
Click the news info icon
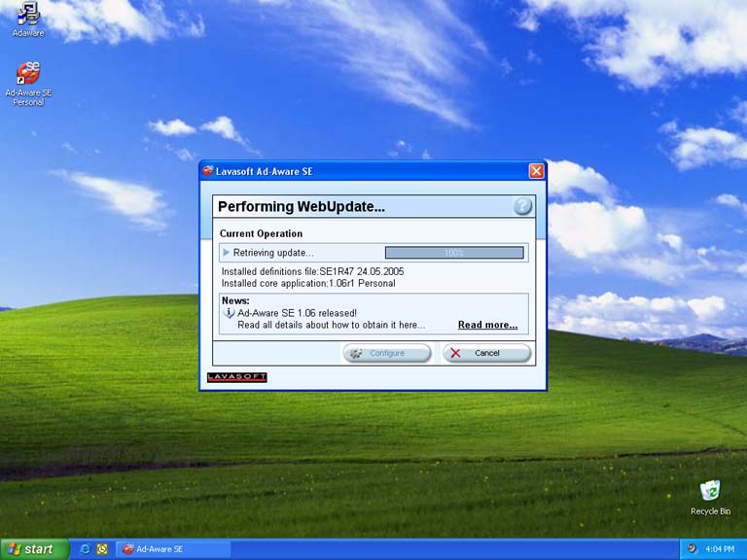coord(230,313)
